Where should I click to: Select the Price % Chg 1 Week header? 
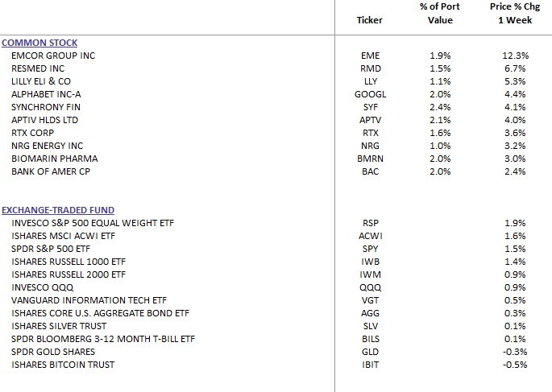click(x=515, y=14)
